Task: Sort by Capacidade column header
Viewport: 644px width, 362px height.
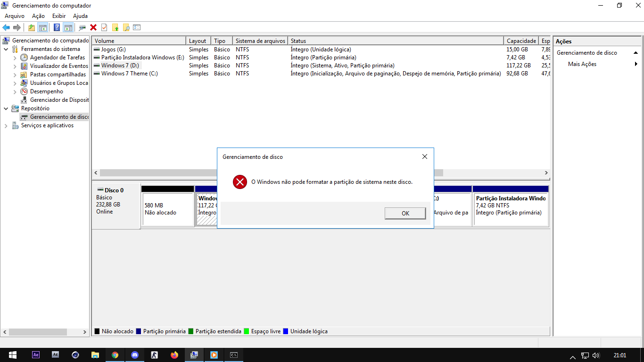Action: (x=521, y=41)
